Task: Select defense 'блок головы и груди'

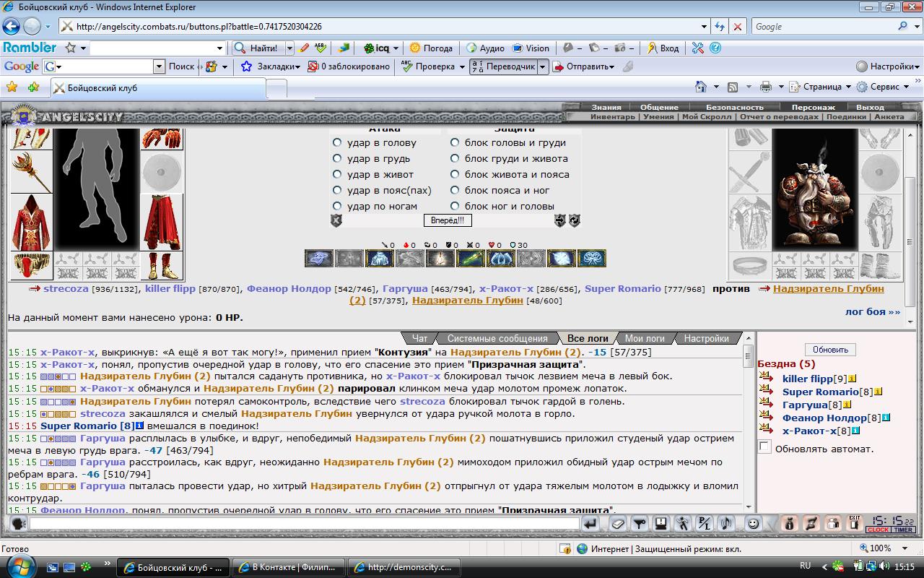Action: click(455, 142)
